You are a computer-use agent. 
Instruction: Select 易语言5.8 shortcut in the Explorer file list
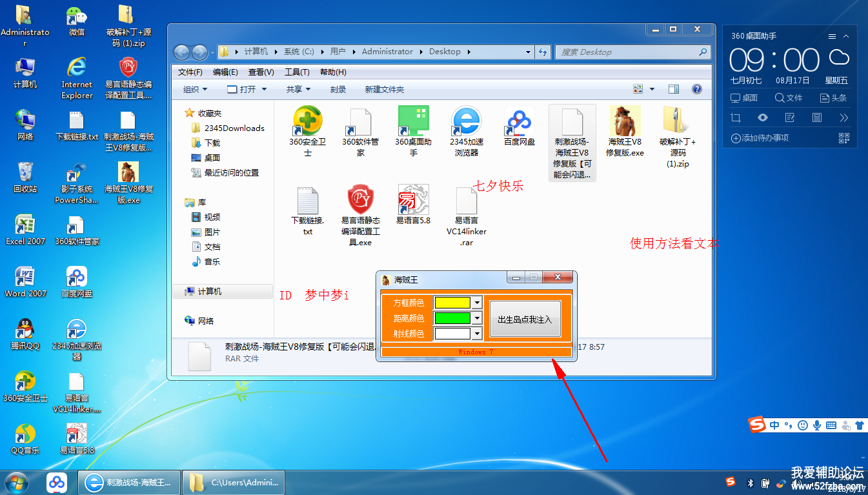coord(414,205)
